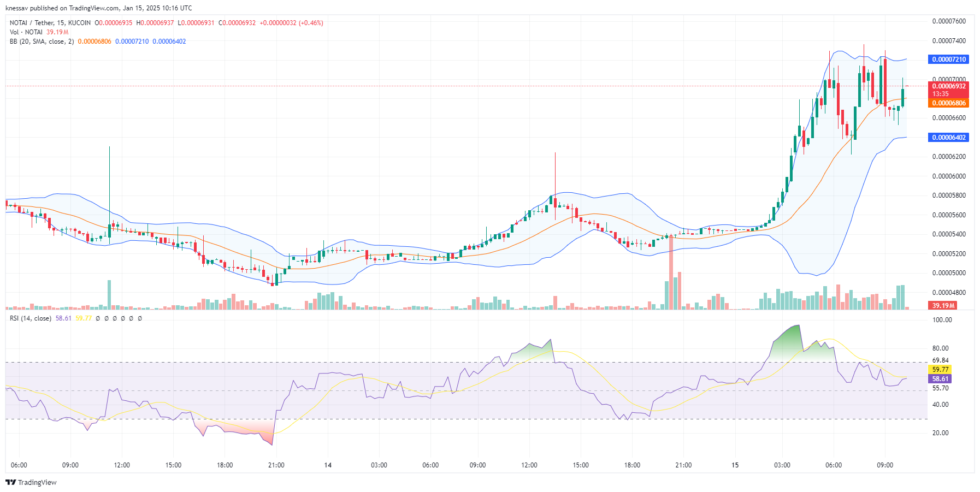Click the 0.00005200 price axis label

(x=949, y=254)
